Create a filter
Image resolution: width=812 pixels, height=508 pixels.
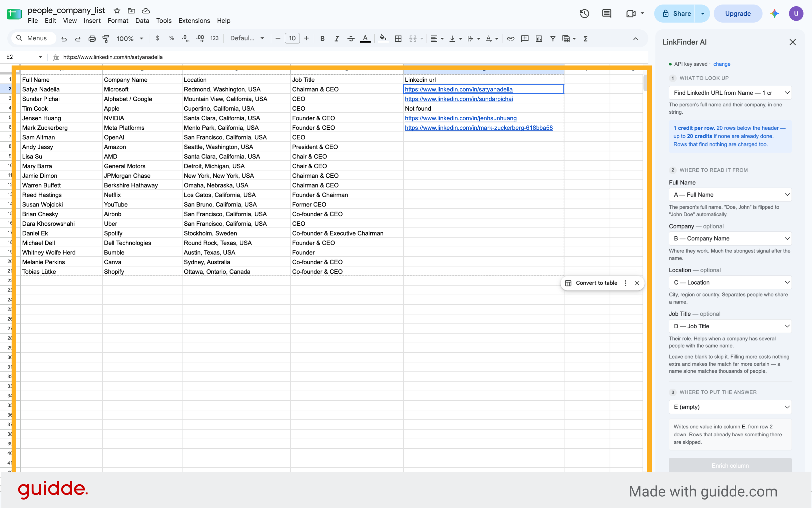pyautogui.click(x=553, y=38)
